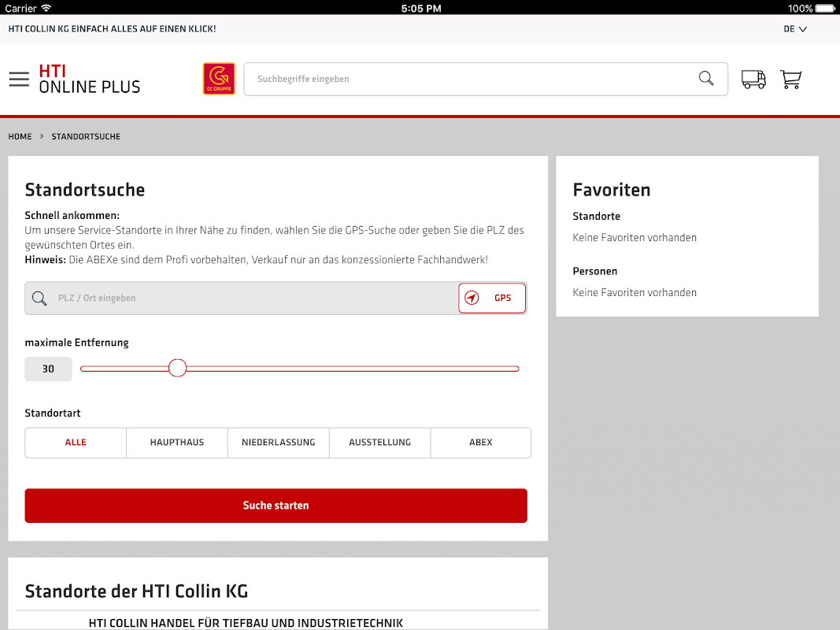The width and height of the screenshot is (840, 630).
Task: Click the Favoriten heading
Action: tap(611, 190)
